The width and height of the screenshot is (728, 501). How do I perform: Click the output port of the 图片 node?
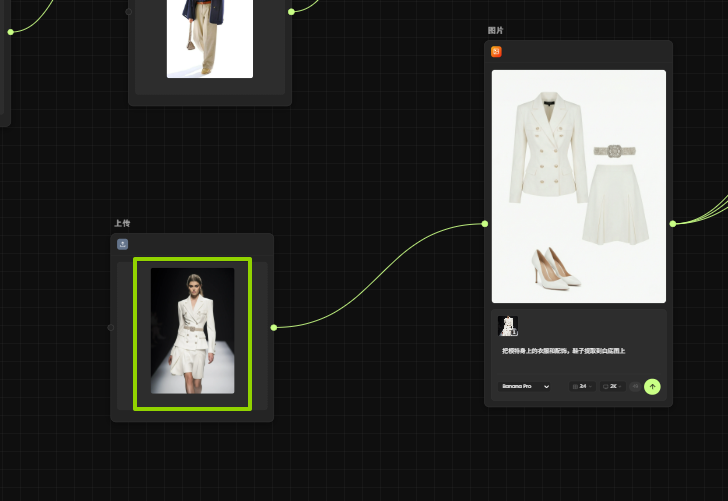pyautogui.click(x=673, y=224)
